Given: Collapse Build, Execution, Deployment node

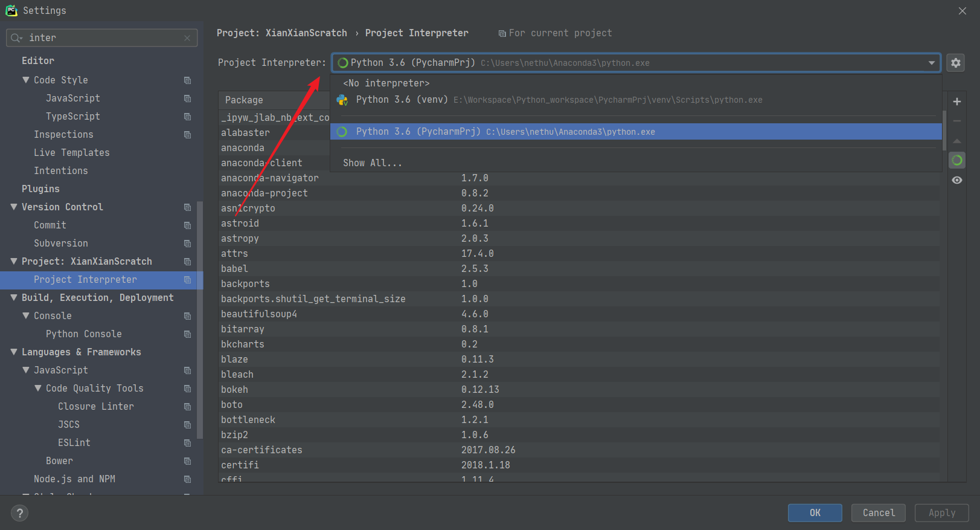Looking at the screenshot, I should pyautogui.click(x=13, y=297).
